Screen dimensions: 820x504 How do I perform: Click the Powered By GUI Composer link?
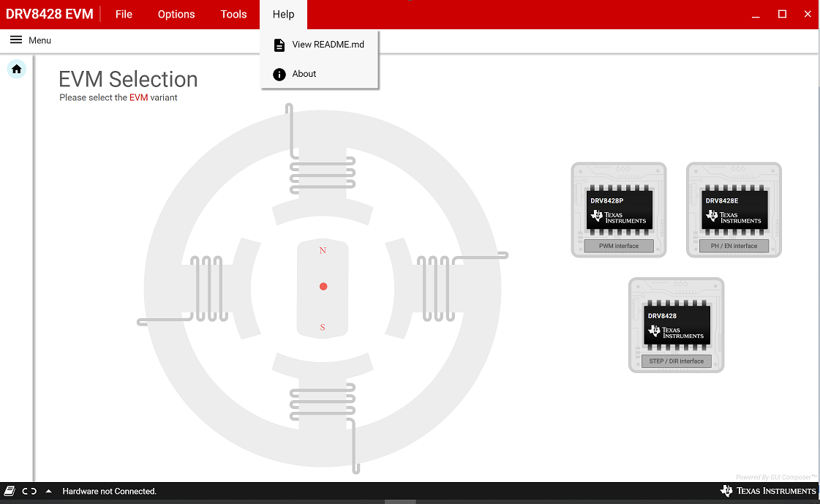(x=775, y=476)
